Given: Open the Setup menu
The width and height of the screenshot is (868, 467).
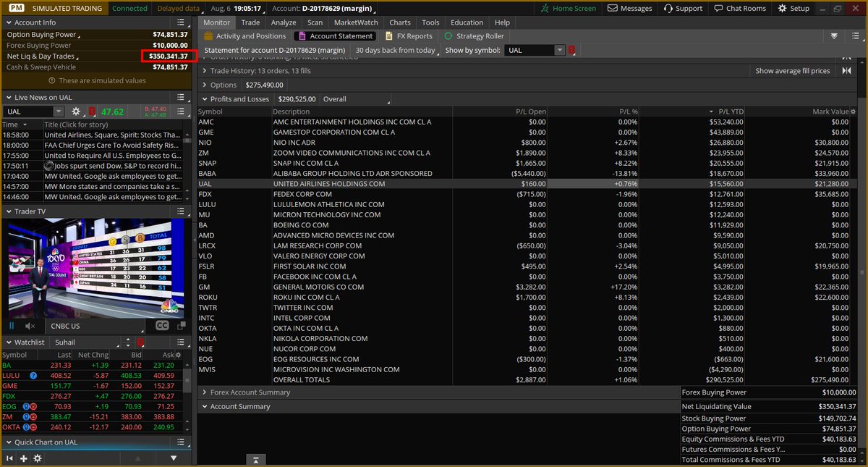Looking at the screenshot, I should pos(793,8).
